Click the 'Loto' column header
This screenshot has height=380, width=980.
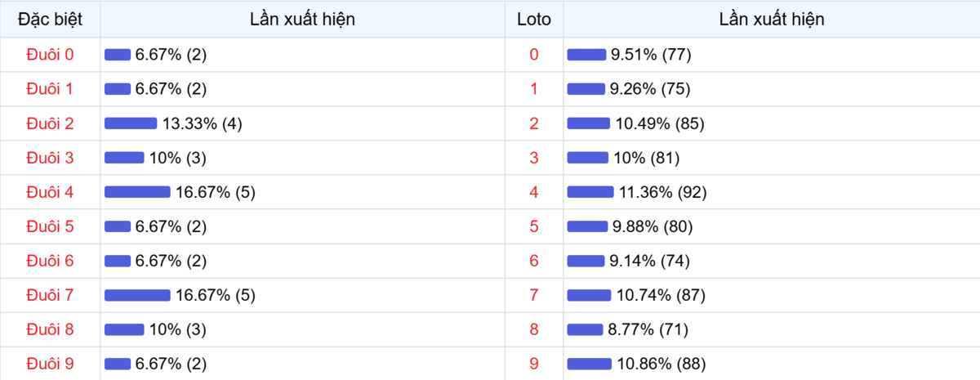pos(534,19)
